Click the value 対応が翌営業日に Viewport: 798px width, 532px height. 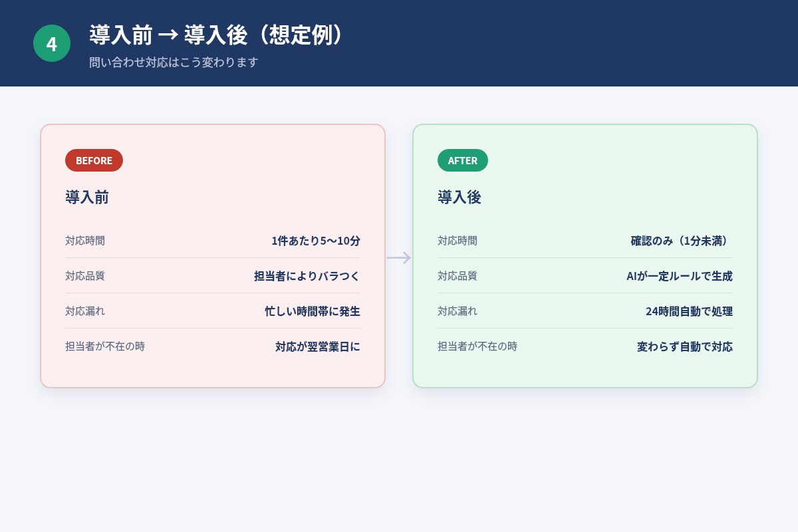pyautogui.click(x=318, y=346)
